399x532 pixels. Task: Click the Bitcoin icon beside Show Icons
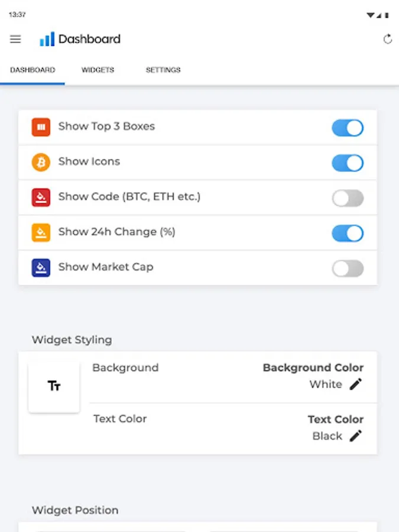[x=41, y=162]
